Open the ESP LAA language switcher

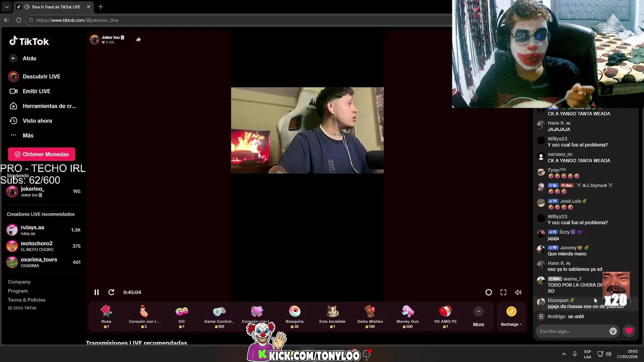point(588,354)
